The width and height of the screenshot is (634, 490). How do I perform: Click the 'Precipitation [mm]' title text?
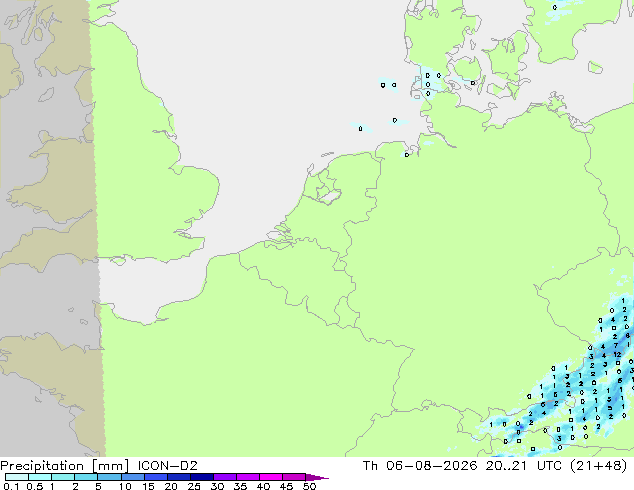tap(65, 466)
